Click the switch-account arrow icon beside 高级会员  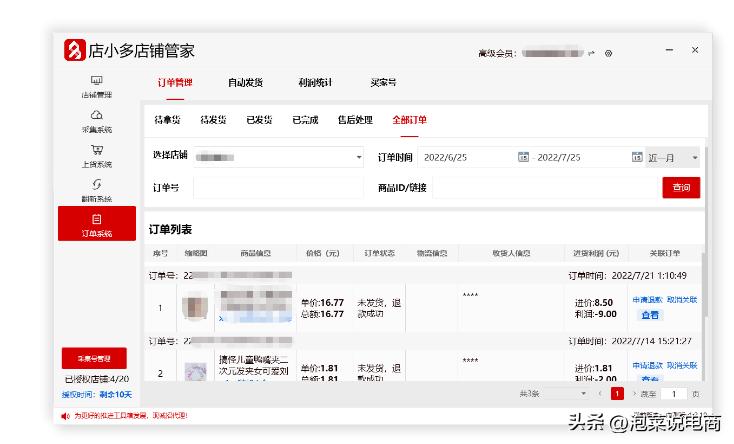[x=592, y=53]
